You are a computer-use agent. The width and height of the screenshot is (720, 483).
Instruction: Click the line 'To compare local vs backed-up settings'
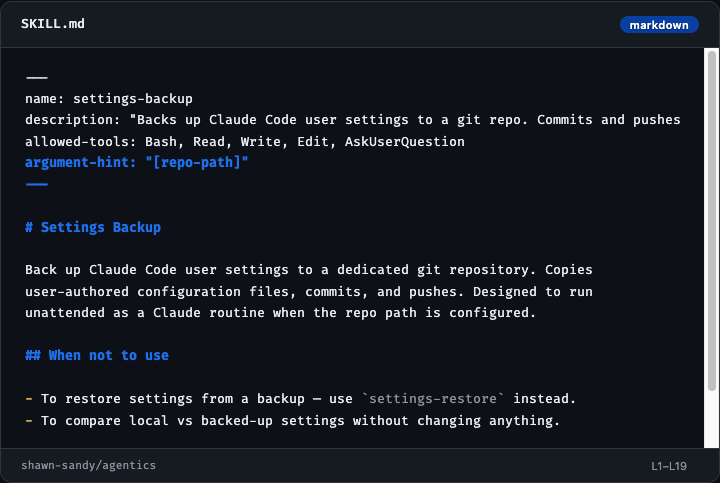pyautogui.click(x=292, y=421)
